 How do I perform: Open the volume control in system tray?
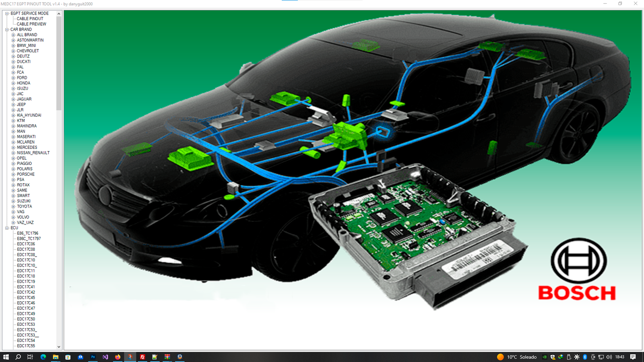(609, 357)
